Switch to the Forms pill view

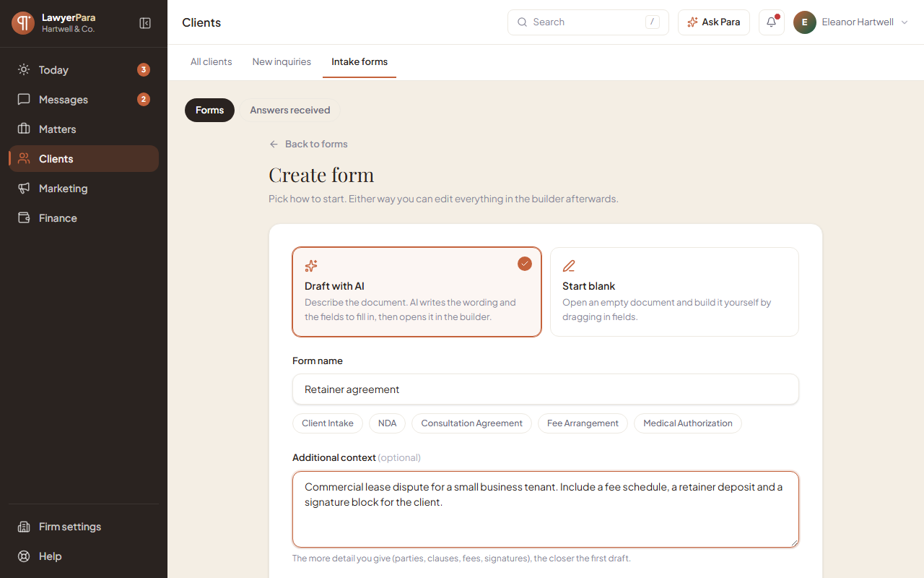pyautogui.click(x=209, y=111)
